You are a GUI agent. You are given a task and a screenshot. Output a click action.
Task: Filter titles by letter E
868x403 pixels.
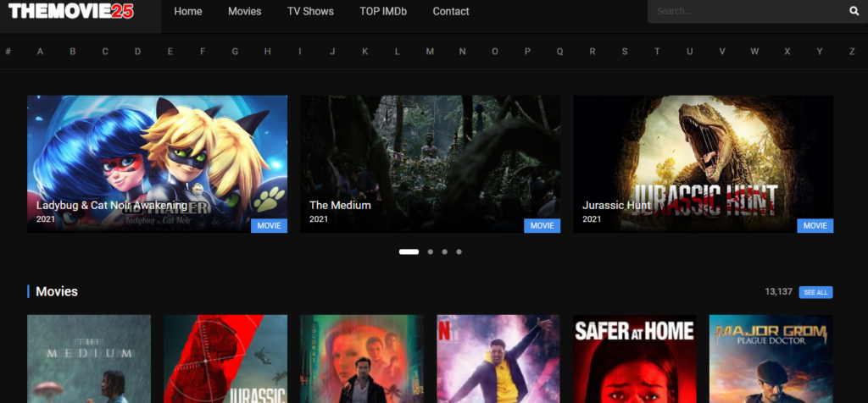170,52
